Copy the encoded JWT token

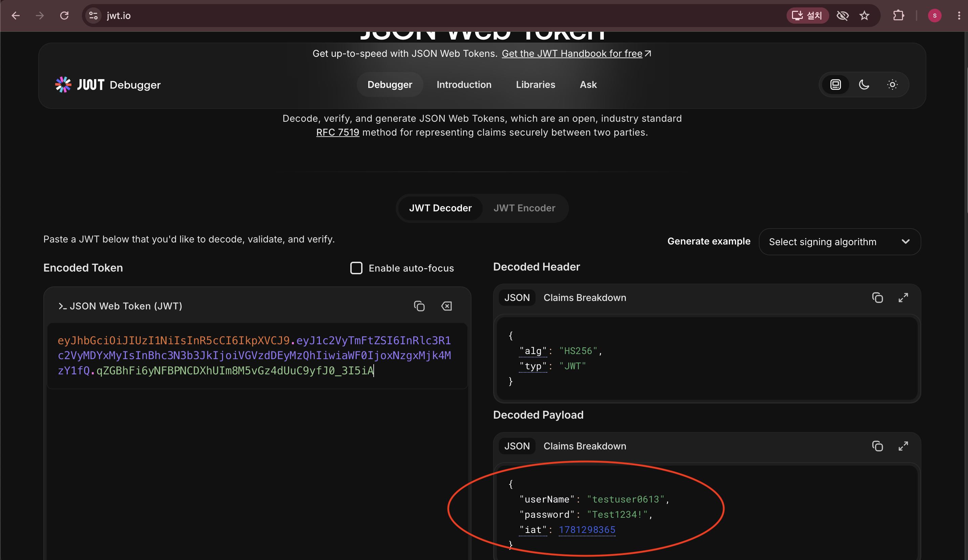click(419, 306)
